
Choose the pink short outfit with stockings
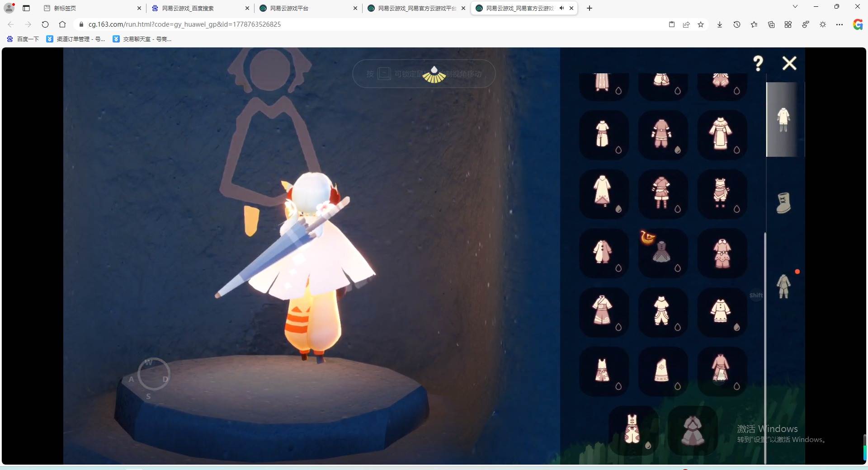point(663,194)
